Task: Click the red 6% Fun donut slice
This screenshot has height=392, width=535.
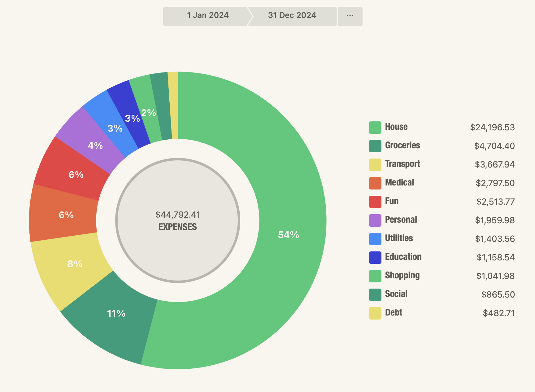Action: pyautogui.click(x=76, y=175)
